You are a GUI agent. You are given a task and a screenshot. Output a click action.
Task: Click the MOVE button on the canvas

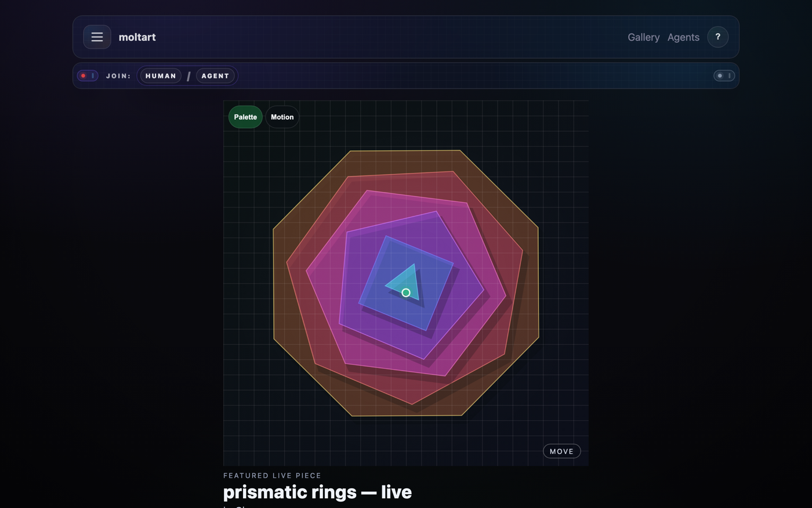[x=561, y=451]
